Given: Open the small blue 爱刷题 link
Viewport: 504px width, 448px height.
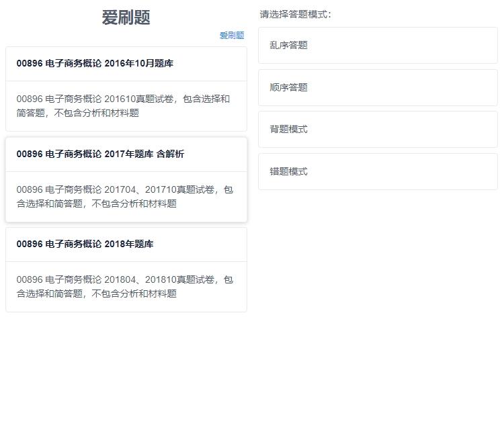Looking at the screenshot, I should tap(232, 36).
